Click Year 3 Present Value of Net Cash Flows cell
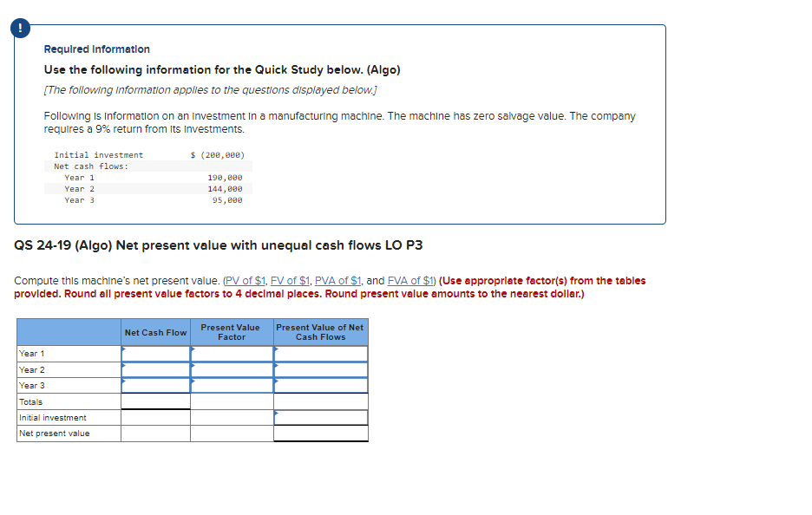 pos(321,386)
